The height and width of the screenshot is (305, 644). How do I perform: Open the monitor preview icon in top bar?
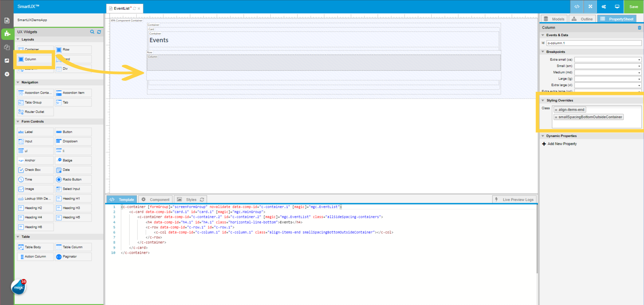617,7
